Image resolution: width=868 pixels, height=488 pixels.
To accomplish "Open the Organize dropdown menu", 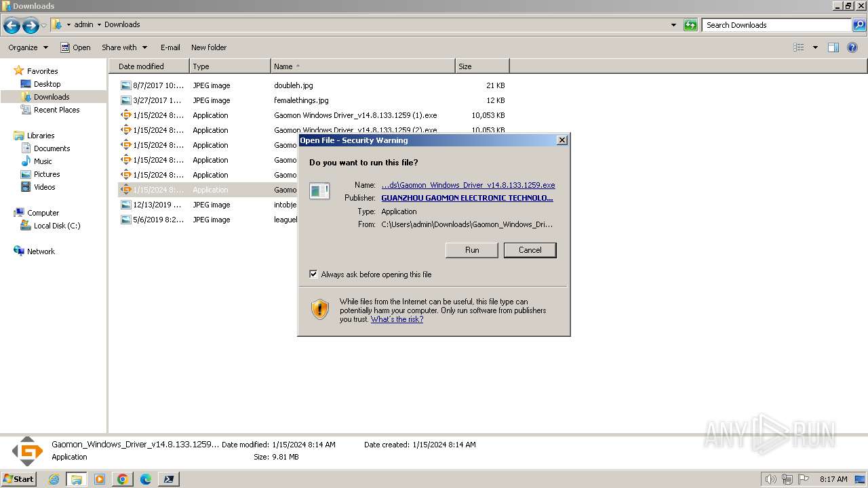I will click(28, 47).
